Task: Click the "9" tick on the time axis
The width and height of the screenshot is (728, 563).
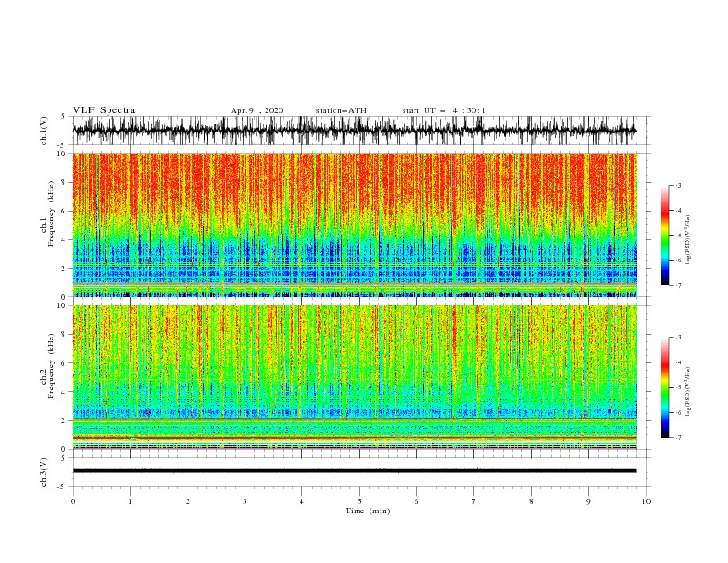Action: (588, 501)
